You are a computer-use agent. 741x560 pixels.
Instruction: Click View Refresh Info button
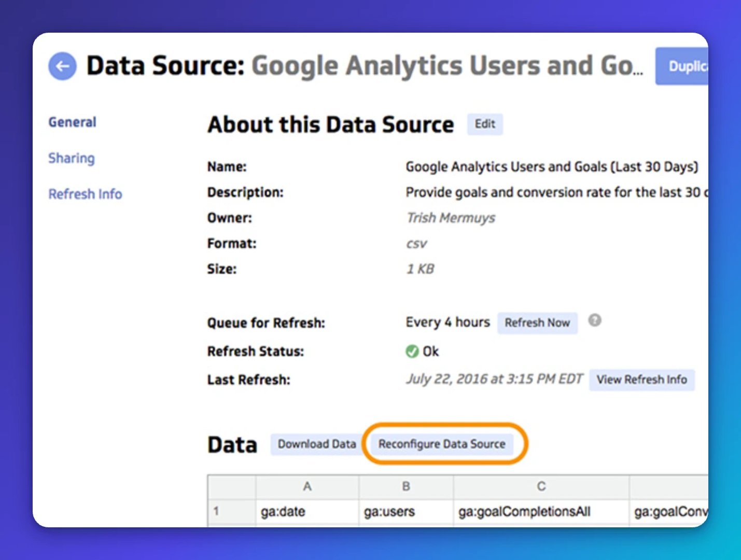(641, 380)
